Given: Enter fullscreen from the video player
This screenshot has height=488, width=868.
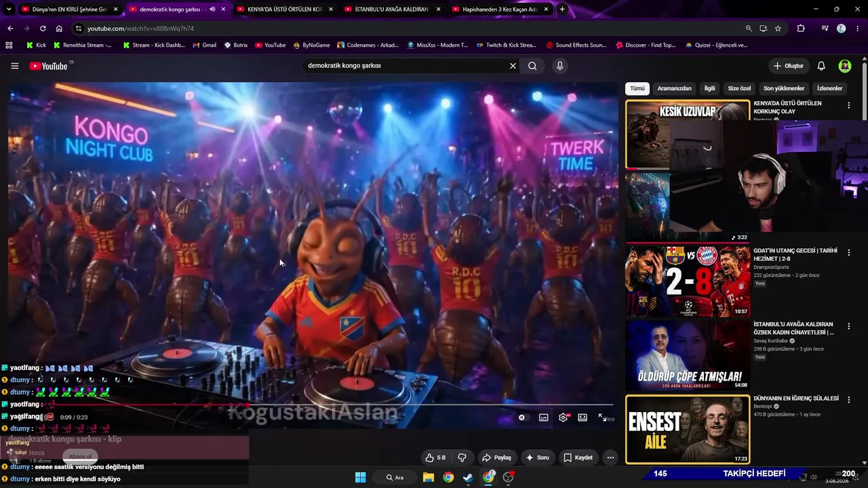Looking at the screenshot, I should coord(602,418).
